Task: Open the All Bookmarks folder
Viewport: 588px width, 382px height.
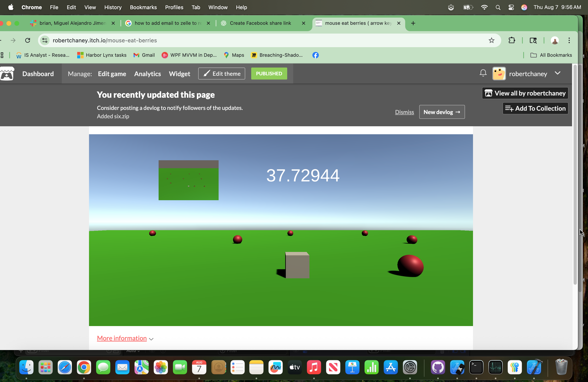Action: 551,55
